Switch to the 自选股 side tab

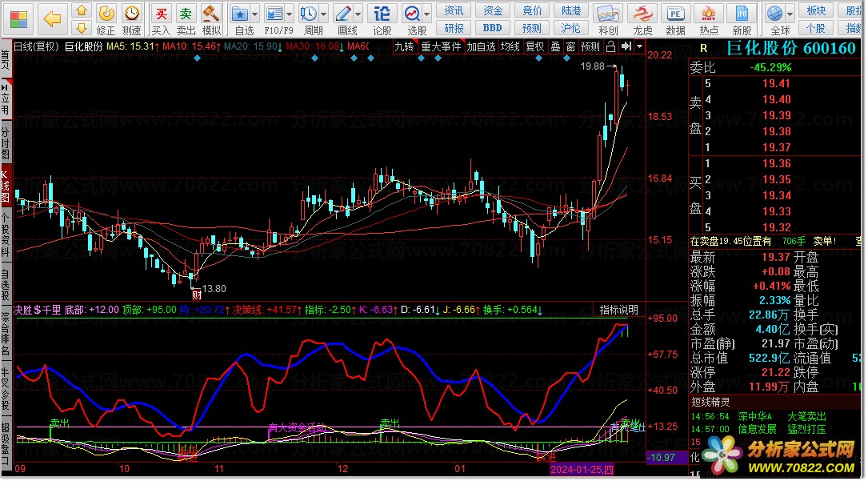tap(6, 284)
